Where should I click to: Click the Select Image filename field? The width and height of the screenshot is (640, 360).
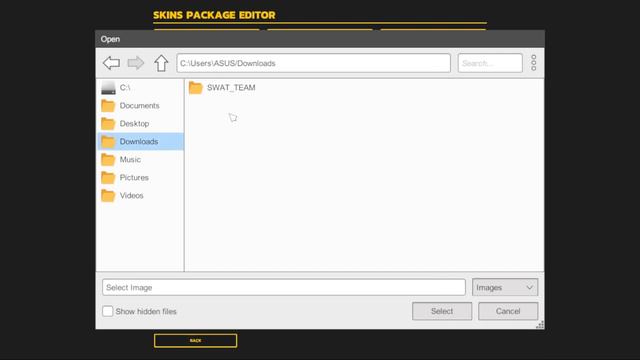point(284,287)
